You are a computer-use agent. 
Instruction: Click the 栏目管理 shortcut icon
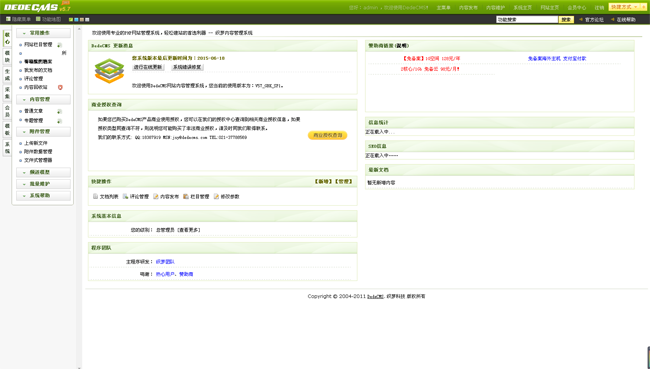(x=186, y=197)
